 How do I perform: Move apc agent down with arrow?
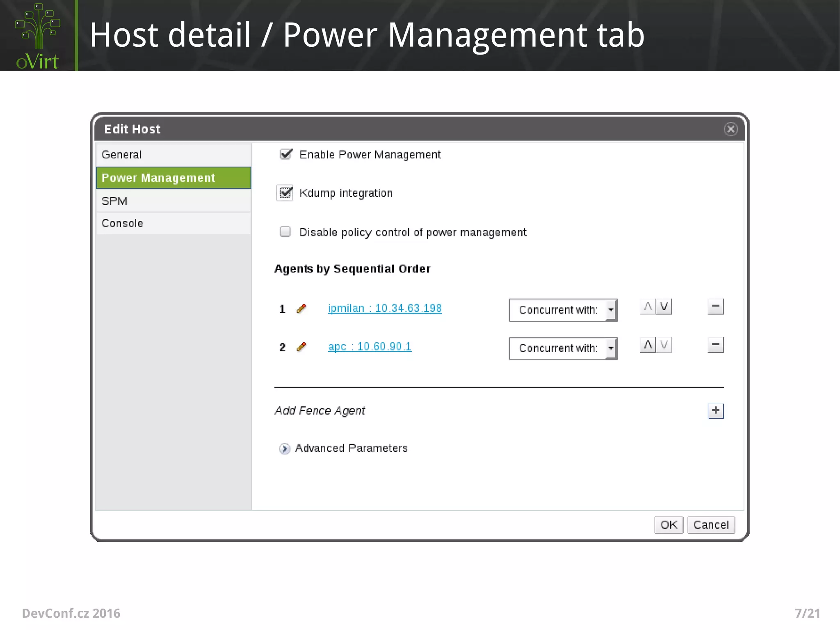coord(664,345)
